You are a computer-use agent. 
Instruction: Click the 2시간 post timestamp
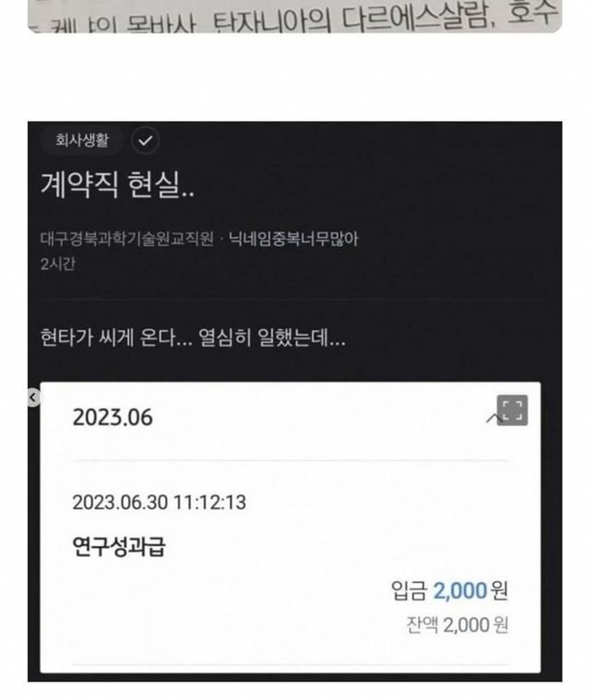tap(58, 264)
